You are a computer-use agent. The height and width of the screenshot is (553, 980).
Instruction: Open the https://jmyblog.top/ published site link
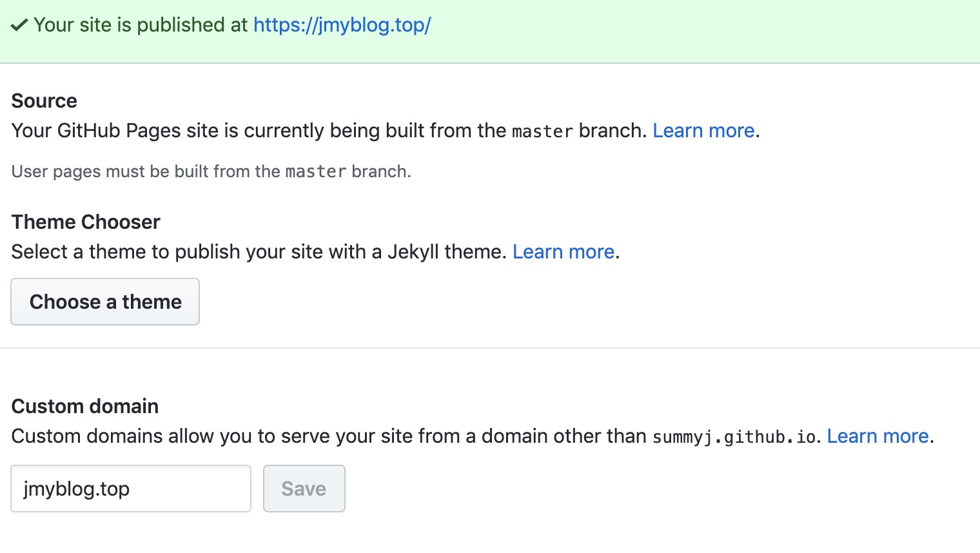342,25
